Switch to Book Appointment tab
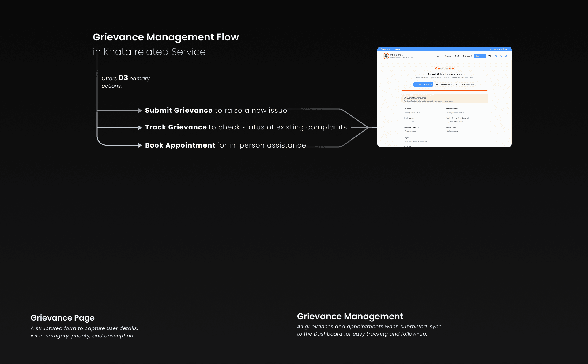Image resolution: width=588 pixels, height=364 pixels. point(465,84)
